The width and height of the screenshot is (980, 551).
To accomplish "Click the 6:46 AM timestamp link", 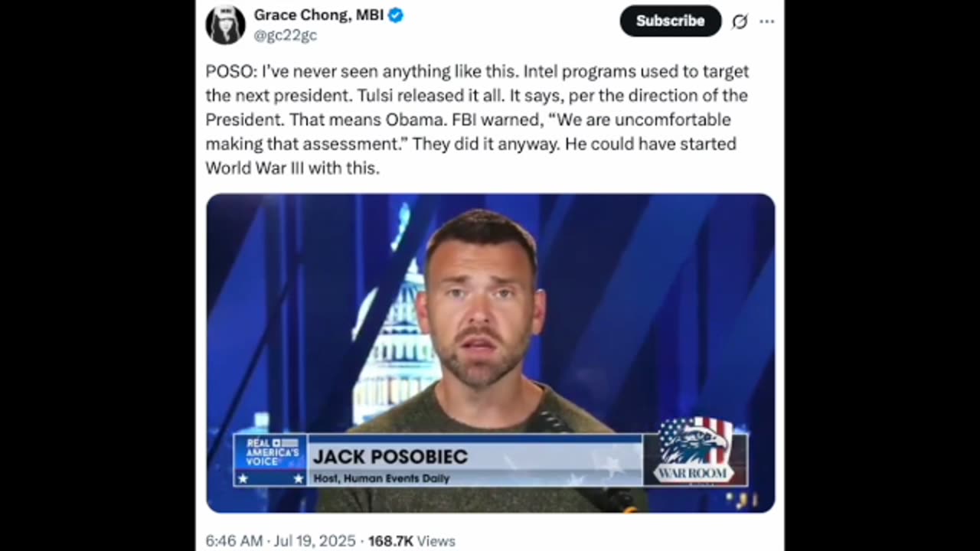I will (234, 541).
